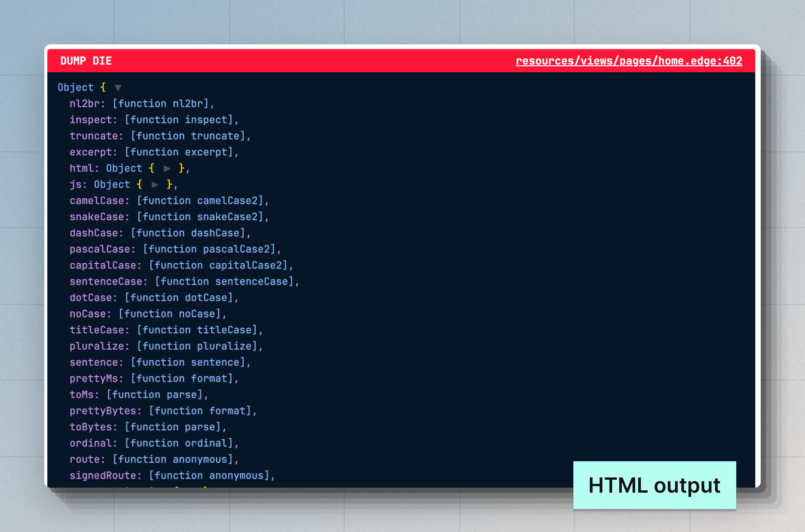The image size is (805, 532).
Task: Click the inspect: [function inspect] row
Action: (x=154, y=120)
